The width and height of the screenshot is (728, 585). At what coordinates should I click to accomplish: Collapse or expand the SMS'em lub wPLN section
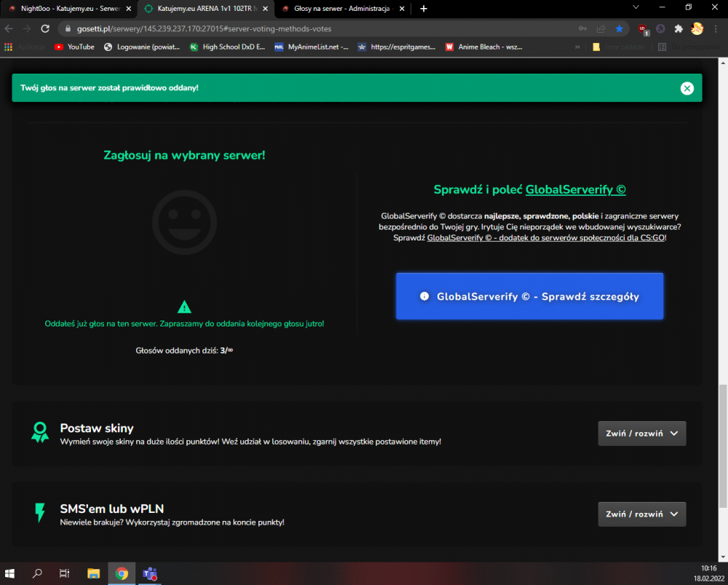pos(641,514)
